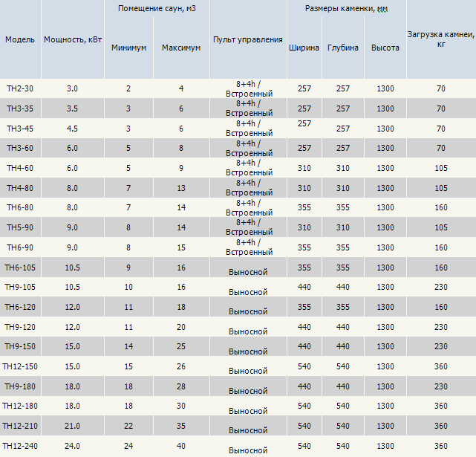The width and height of the screenshot is (476, 457).
Task: Click depth 355 in TH6-80 row
Action: click(343, 207)
